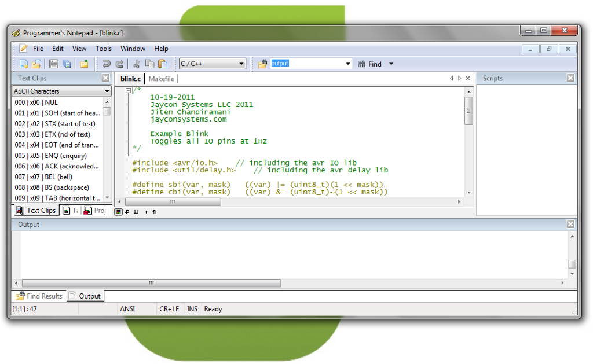The width and height of the screenshot is (593, 364).
Task: Click the Open Project folder icon
Action: pos(84,64)
